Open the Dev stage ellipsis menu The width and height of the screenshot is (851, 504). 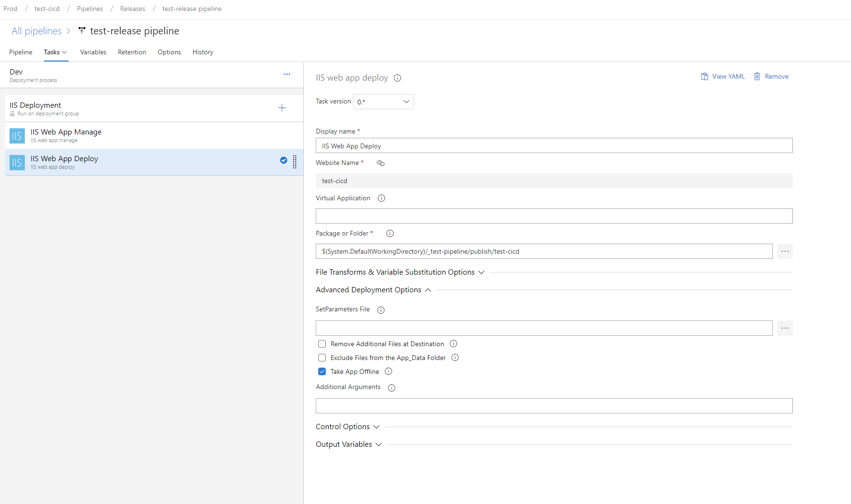click(287, 74)
